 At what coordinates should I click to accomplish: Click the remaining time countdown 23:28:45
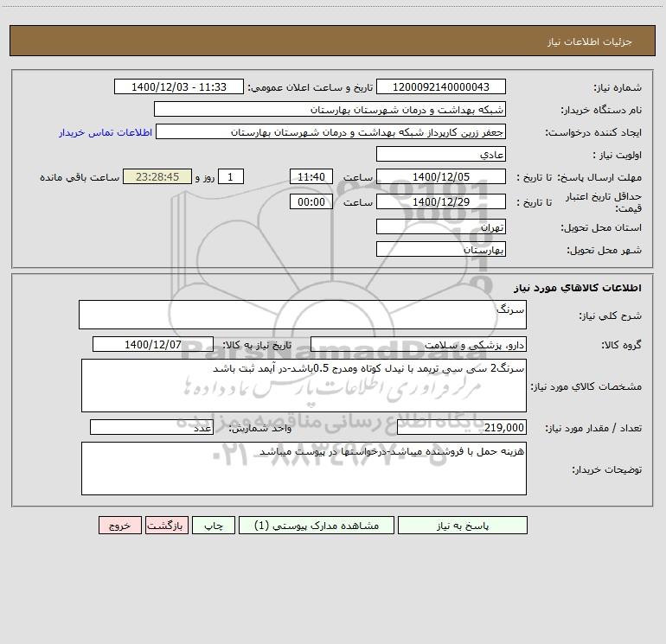coord(157,176)
